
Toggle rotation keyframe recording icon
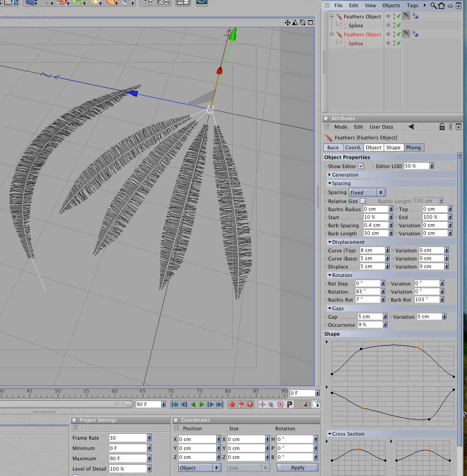280,404
